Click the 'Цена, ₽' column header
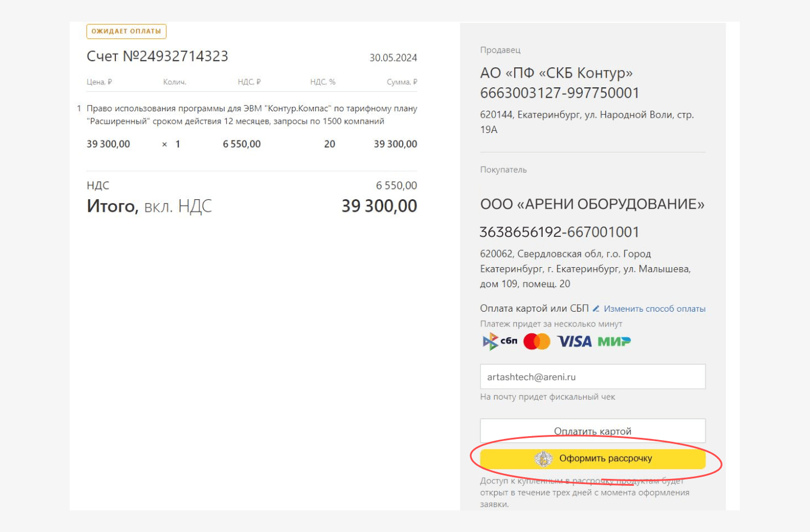Screen dimensions: 810x532 tap(99, 82)
